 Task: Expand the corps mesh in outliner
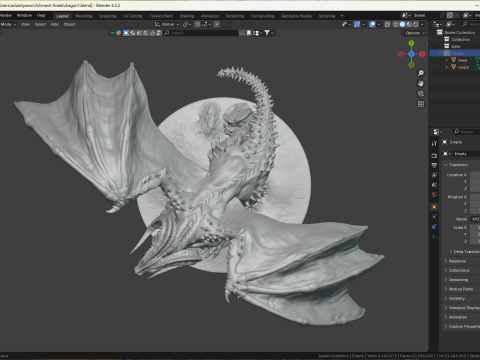pyautogui.click(x=446, y=67)
